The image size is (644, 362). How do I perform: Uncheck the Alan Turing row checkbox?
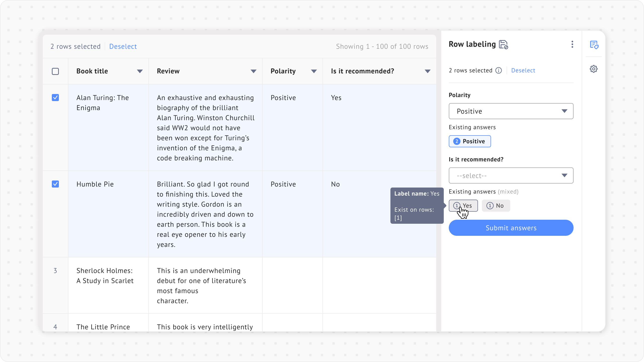tap(55, 98)
